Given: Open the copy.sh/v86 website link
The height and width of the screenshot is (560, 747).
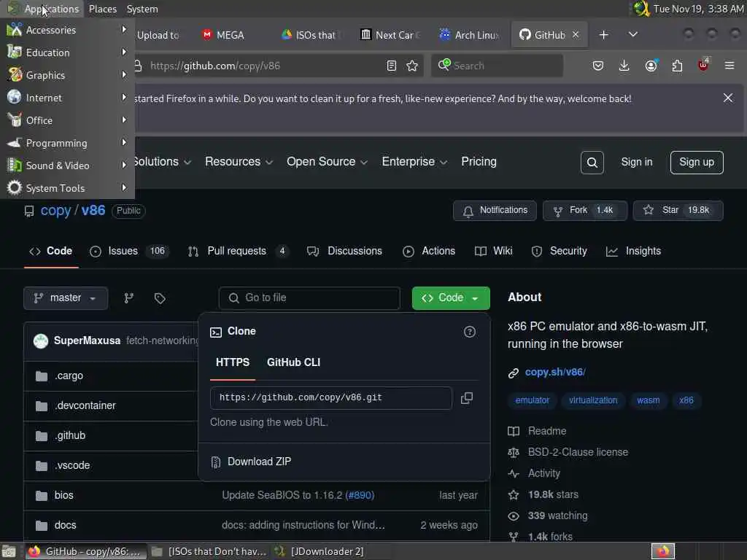Looking at the screenshot, I should pos(555,373).
